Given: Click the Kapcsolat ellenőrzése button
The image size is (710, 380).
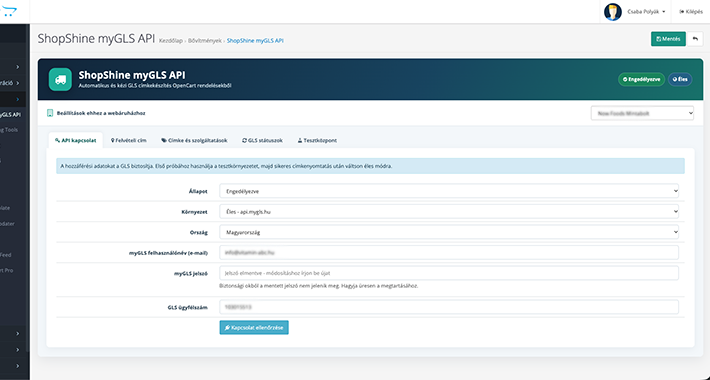Looking at the screenshot, I should [x=254, y=327].
